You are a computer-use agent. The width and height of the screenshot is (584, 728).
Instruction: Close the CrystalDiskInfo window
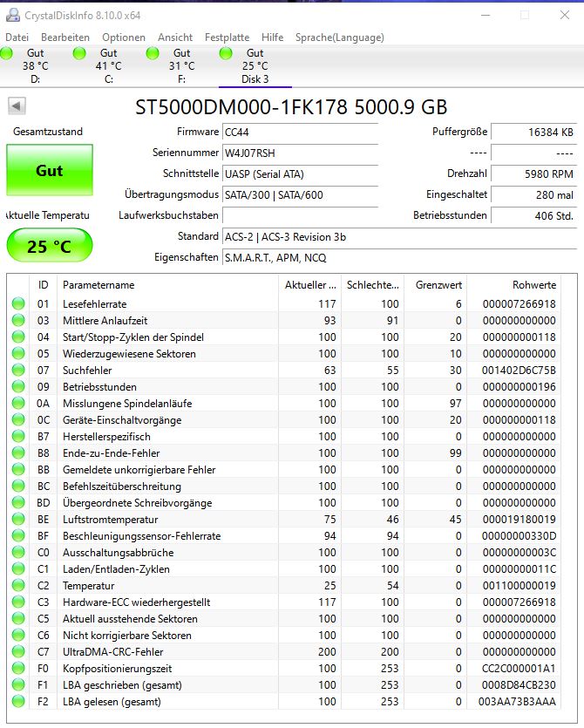(x=565, y=16)
